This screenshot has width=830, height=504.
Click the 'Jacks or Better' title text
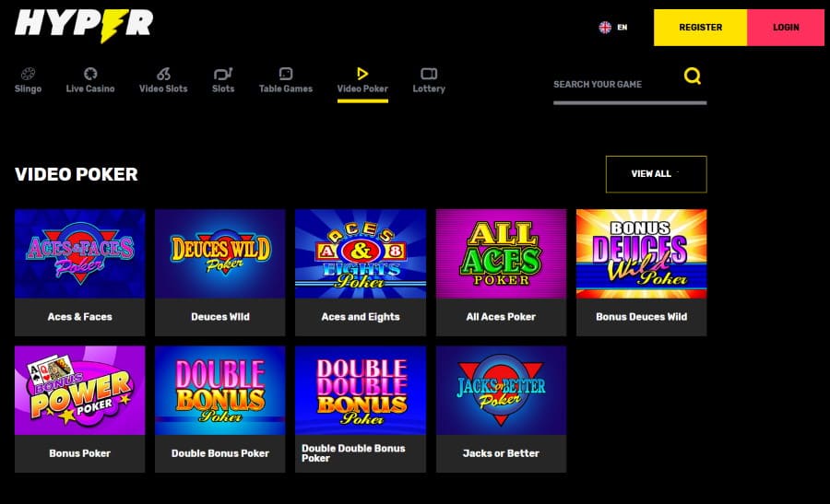(501, 453)
